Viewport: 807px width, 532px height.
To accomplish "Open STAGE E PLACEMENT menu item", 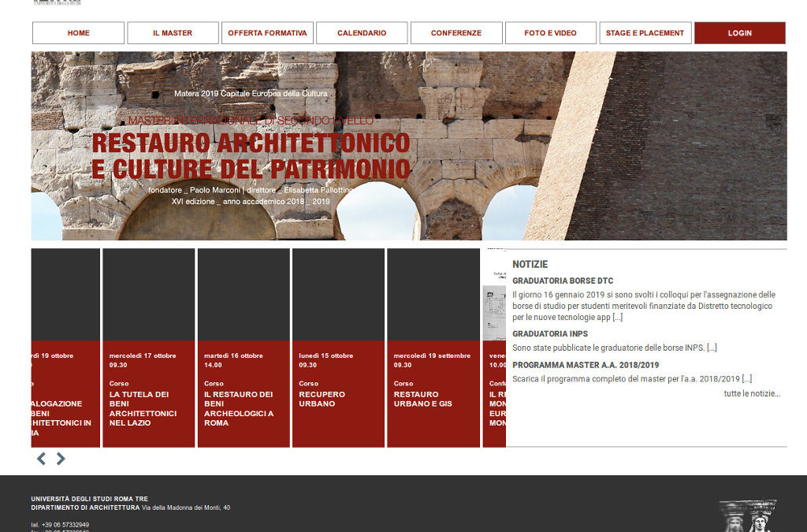I will click(645, 33).
